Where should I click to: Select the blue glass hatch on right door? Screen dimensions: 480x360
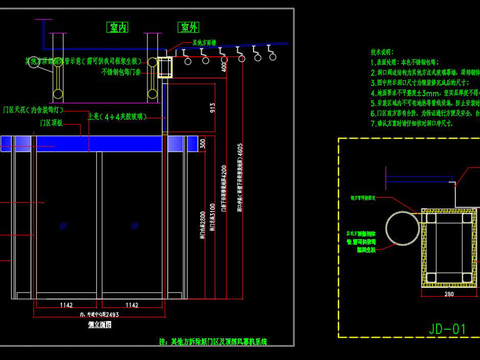(x=135, y=226)
